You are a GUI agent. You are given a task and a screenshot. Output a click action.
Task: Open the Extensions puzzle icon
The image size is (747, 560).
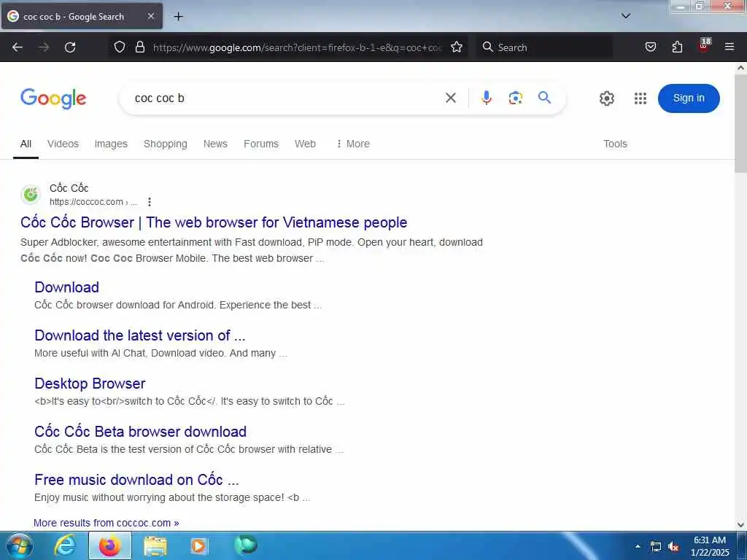tap(677, 47)
